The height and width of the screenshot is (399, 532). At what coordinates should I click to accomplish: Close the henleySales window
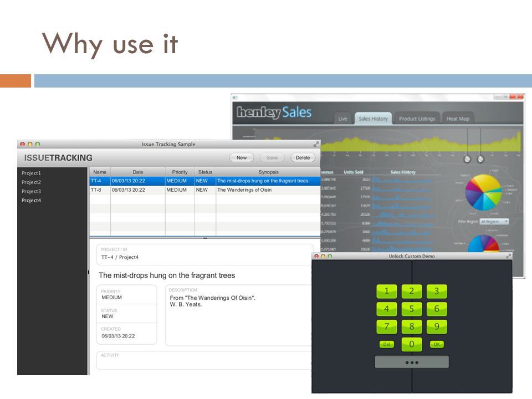click(x=516, y=96)
